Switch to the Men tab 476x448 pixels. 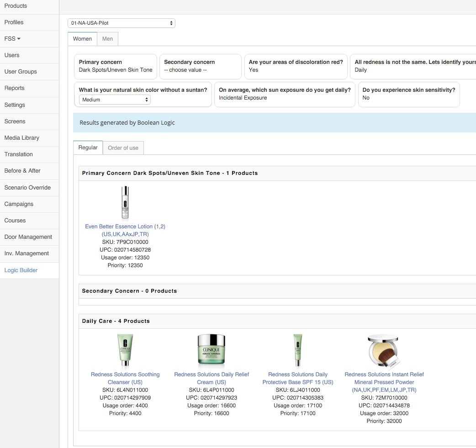[x=107, y=38]
